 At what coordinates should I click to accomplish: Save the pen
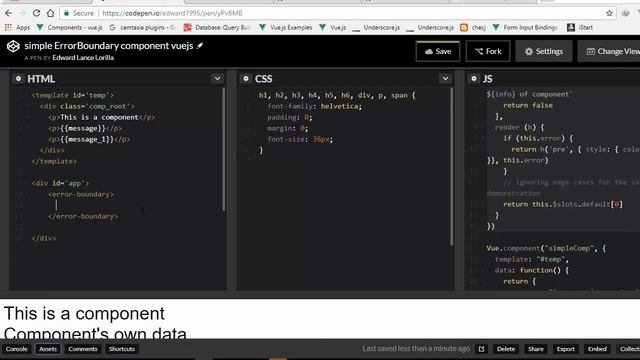pyautogui.click(x=438, y=51)
